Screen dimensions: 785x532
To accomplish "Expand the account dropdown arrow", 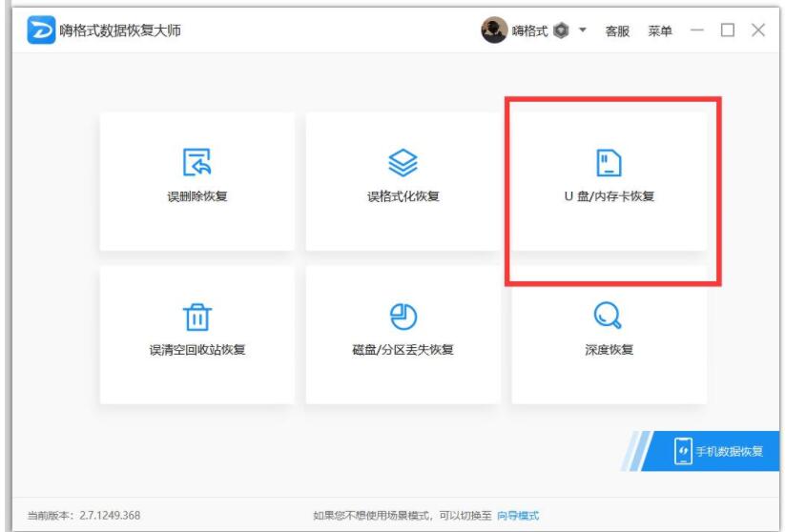I will point(583,30).
